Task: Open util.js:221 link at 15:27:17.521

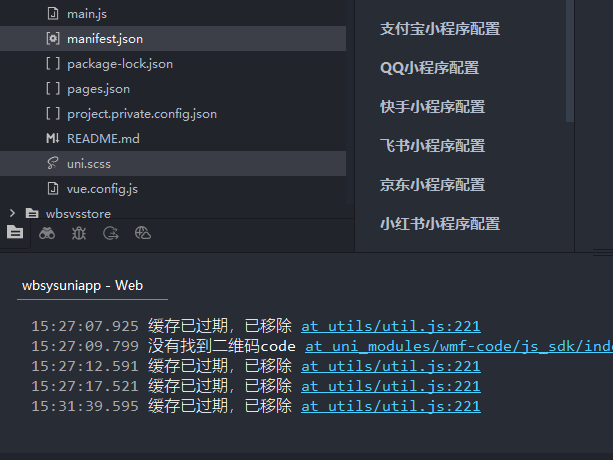Action: click(x=391, y=387)
